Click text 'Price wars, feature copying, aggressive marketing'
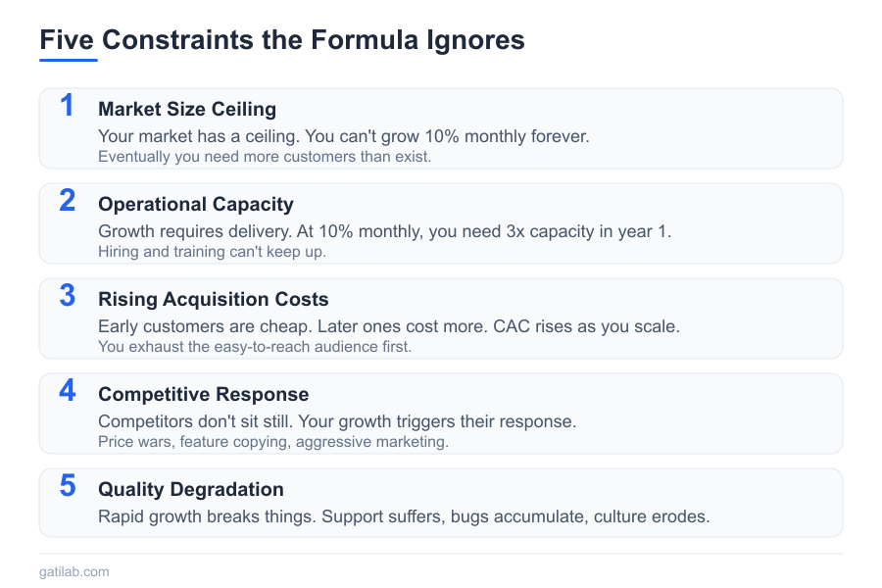Screen dimensions: 882x588 [x=273, y=441]
